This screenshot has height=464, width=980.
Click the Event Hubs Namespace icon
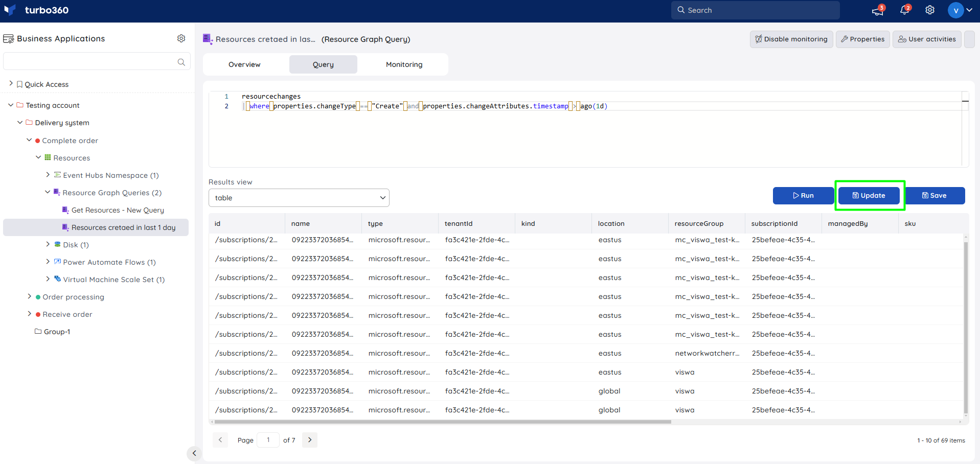(x=57, y=175)
